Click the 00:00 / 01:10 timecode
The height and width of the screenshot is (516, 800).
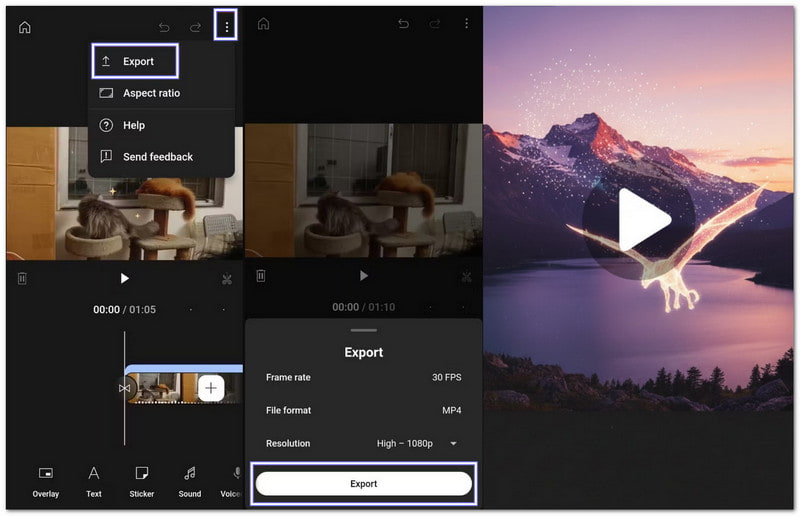point(364,307)
